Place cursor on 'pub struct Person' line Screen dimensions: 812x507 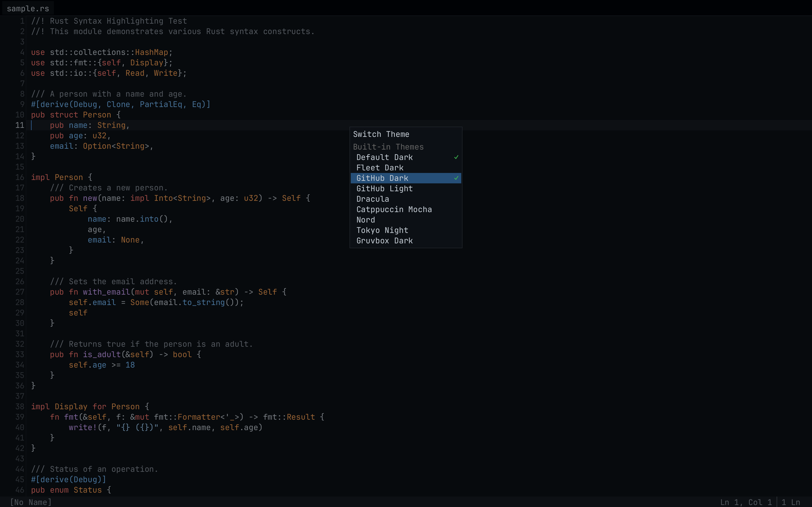[76, 115]
